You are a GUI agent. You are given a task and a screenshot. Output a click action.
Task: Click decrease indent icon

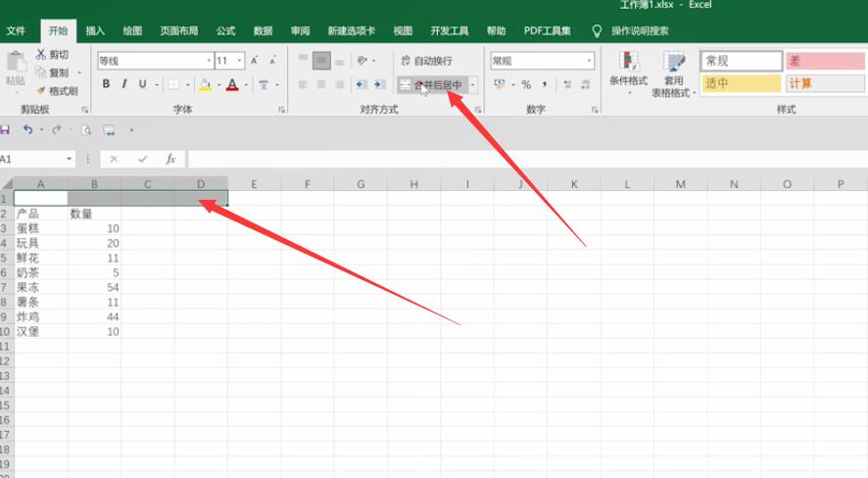tap(361, 84)
